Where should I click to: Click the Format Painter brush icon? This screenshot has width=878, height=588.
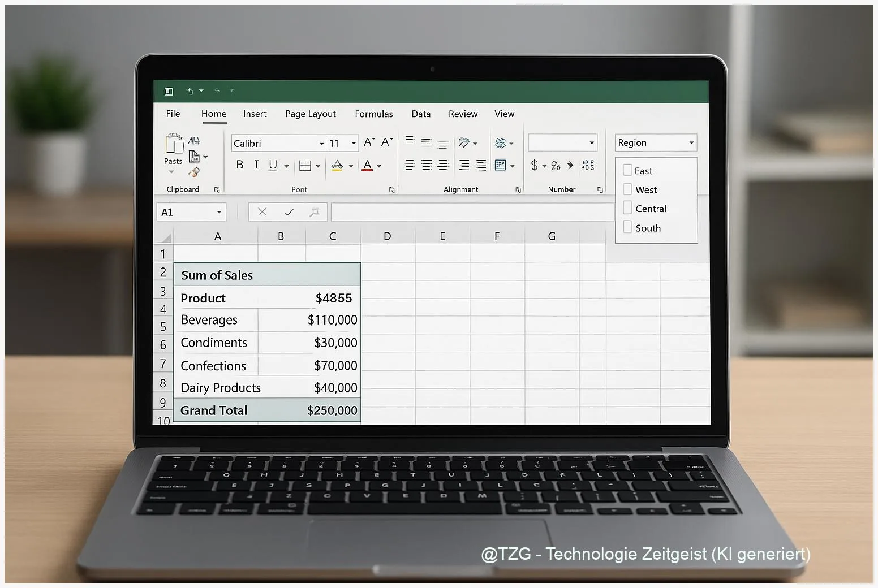pos(194,172)
